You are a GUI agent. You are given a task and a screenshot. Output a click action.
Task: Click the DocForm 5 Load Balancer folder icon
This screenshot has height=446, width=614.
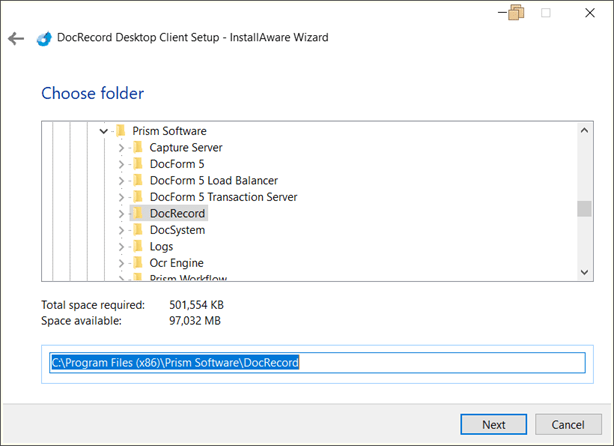[x=138, y=180]
